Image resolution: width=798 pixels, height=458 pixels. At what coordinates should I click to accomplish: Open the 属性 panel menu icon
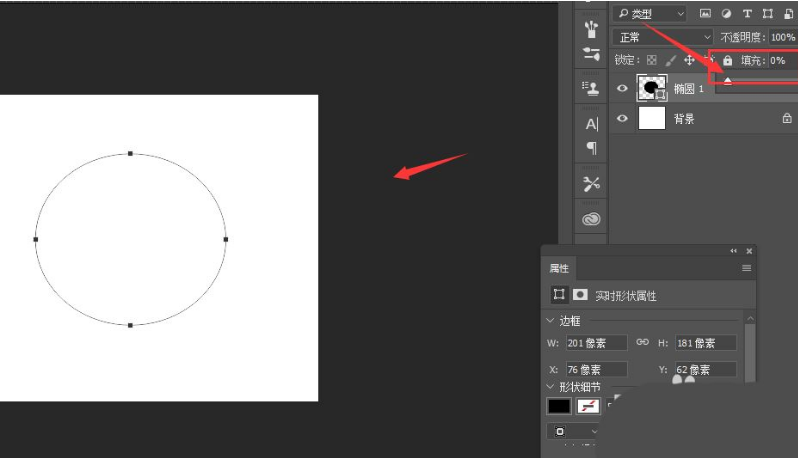coord(747,268)
